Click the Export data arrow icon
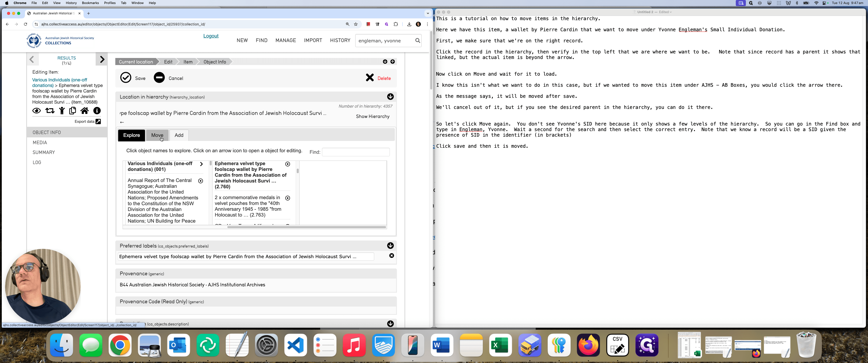The width and height of the screenshot is (868, 363). click(98, 122)
